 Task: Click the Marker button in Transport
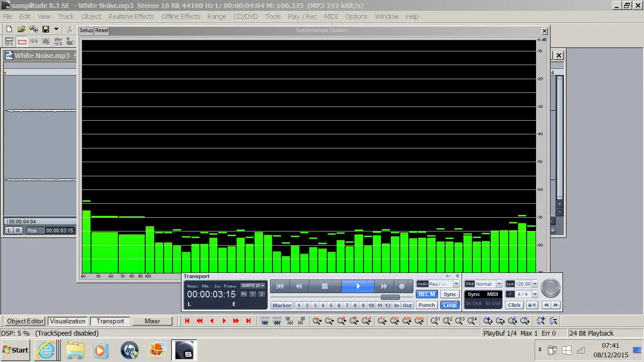(x=282, y=305)
